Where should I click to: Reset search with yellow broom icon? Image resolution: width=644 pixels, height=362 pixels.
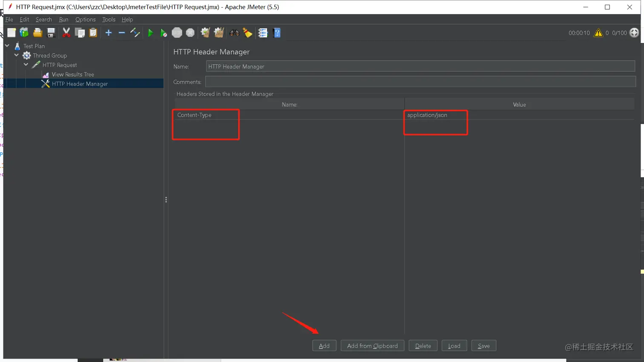tap(247, 33)
